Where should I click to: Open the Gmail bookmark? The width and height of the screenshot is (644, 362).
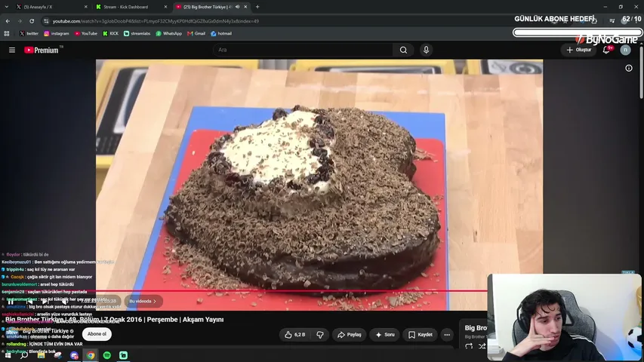[196, 34]
